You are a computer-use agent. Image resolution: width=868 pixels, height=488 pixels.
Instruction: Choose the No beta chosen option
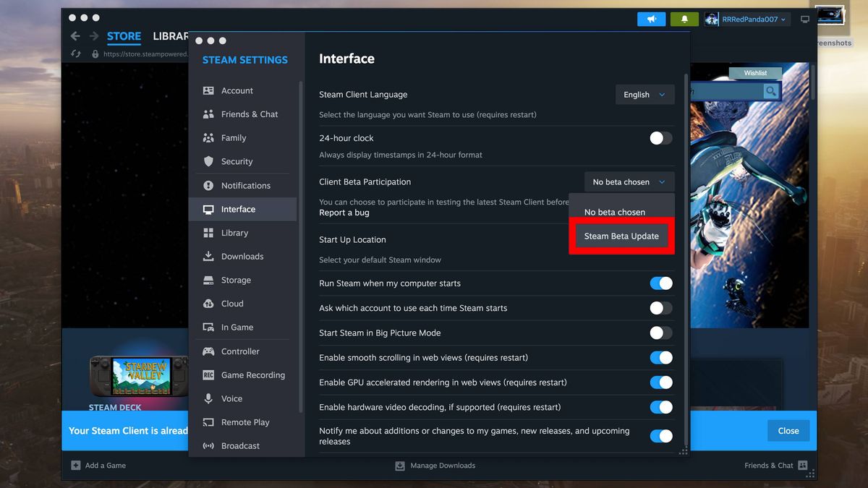(615, 211)
